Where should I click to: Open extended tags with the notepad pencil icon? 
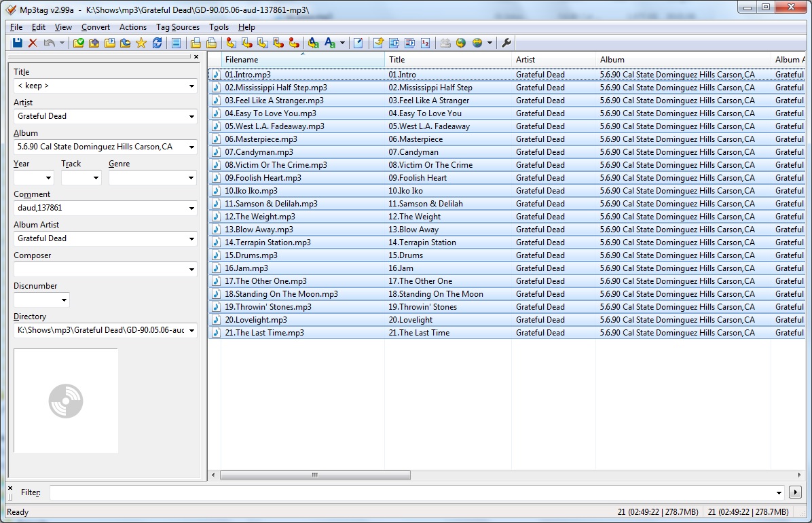(x=358, y=43)
